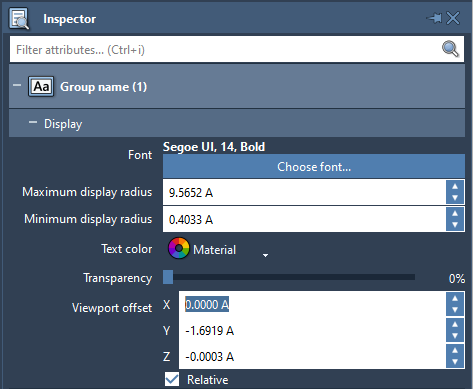Collapse the Group name (1) section
Screen dimensions: 473x389
coord(17,85)
